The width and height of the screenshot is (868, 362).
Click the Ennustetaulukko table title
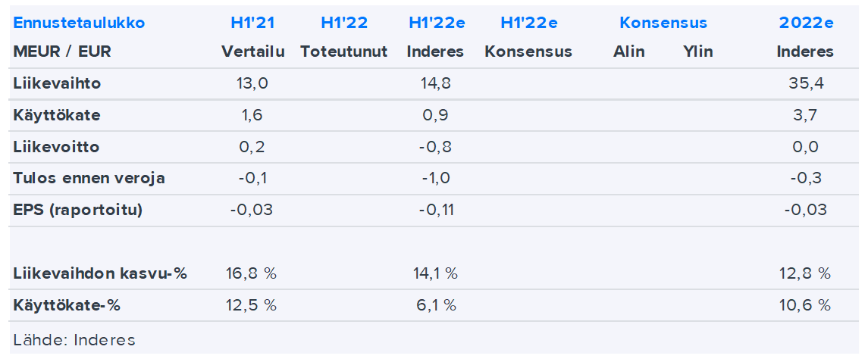point(79,23)
